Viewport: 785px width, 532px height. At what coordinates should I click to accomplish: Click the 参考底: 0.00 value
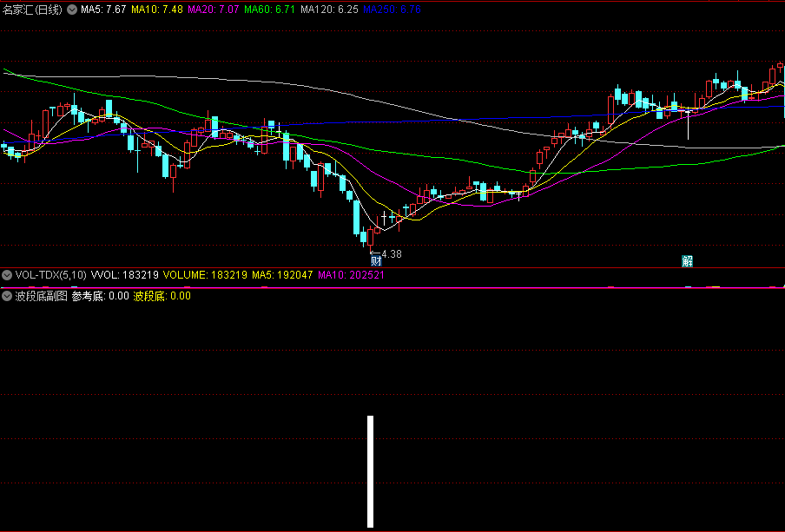click(100, 296)
